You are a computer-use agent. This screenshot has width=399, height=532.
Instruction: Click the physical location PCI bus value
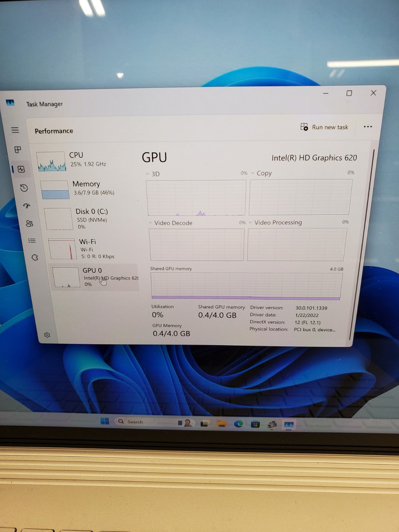[x=315, y=330]
